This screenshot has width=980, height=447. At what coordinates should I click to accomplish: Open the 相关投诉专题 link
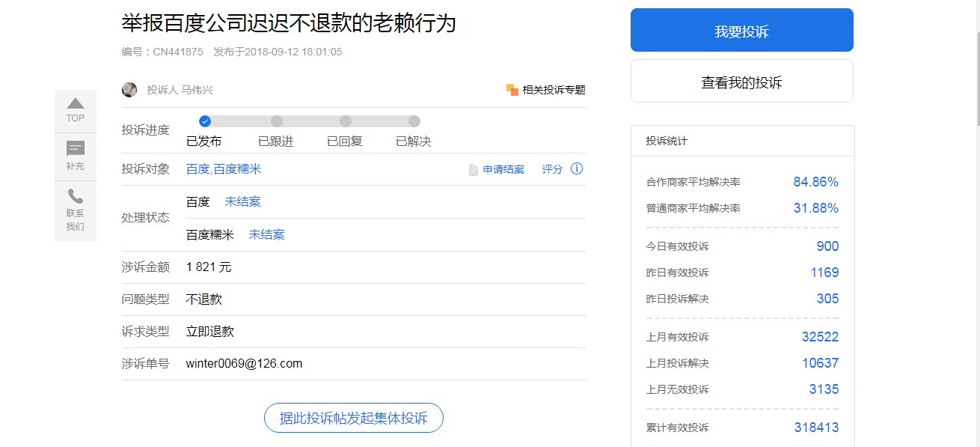click(x=554, y=90)
